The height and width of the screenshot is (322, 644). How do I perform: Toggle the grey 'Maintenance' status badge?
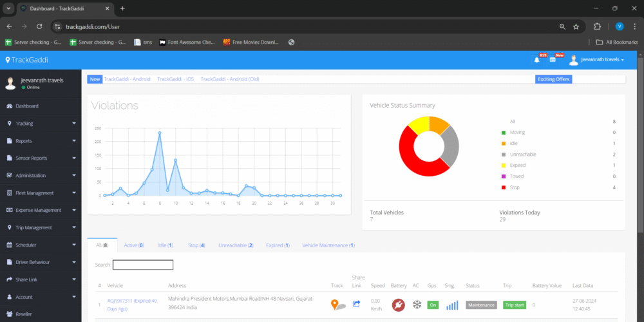[x=481, y=305]
